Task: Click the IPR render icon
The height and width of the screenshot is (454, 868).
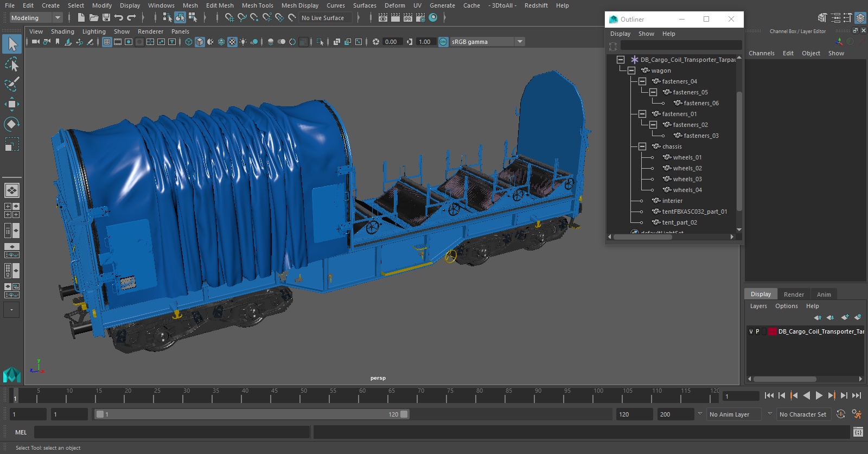Action: [408, 18]
